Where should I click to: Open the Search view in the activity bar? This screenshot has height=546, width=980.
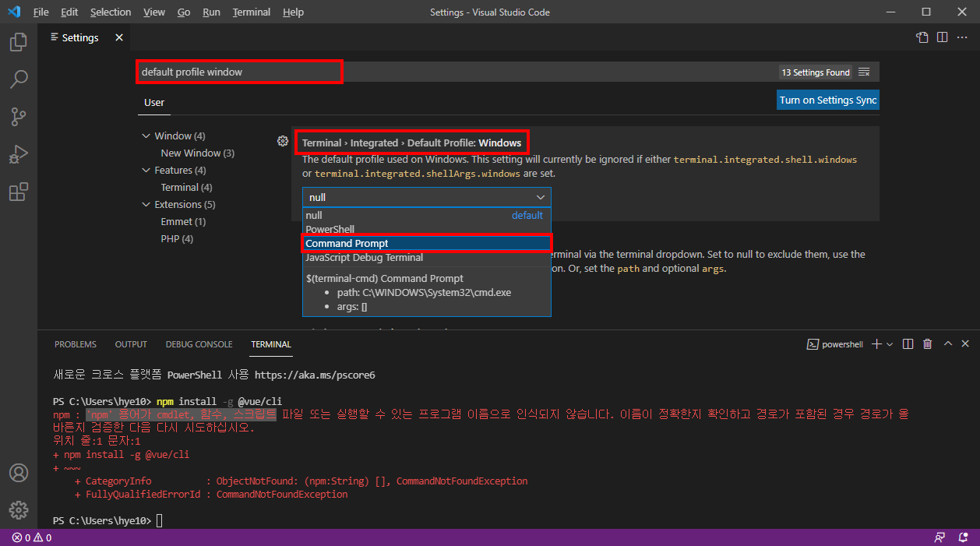point(18,79)
